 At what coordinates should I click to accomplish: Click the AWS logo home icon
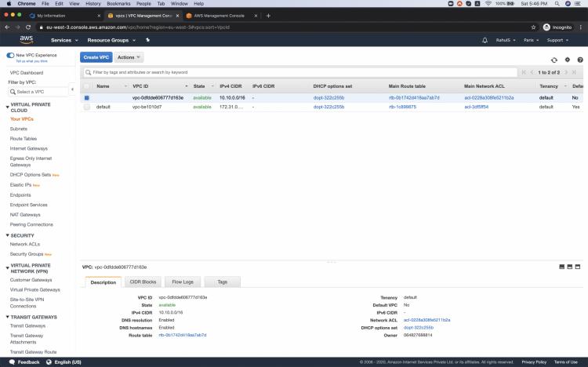26,40
